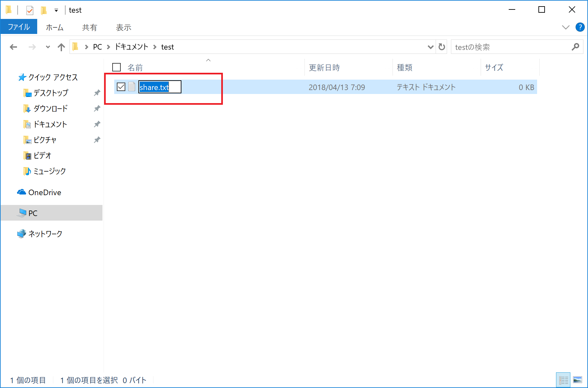The image size is (588, 388).
Task: Switch to the 表示 ribbon tab
Action: click(x=124, y=27)
